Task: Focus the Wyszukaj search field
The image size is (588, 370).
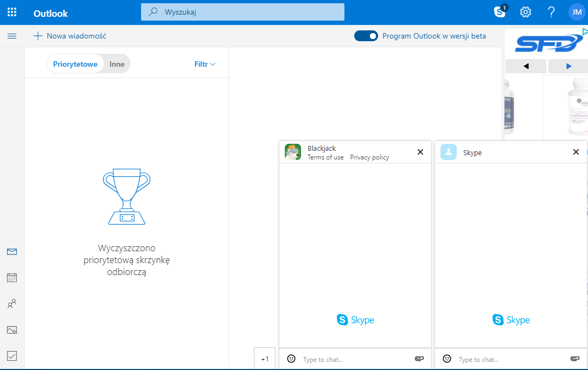Action: pyautogui.click(x=242, y=12)
